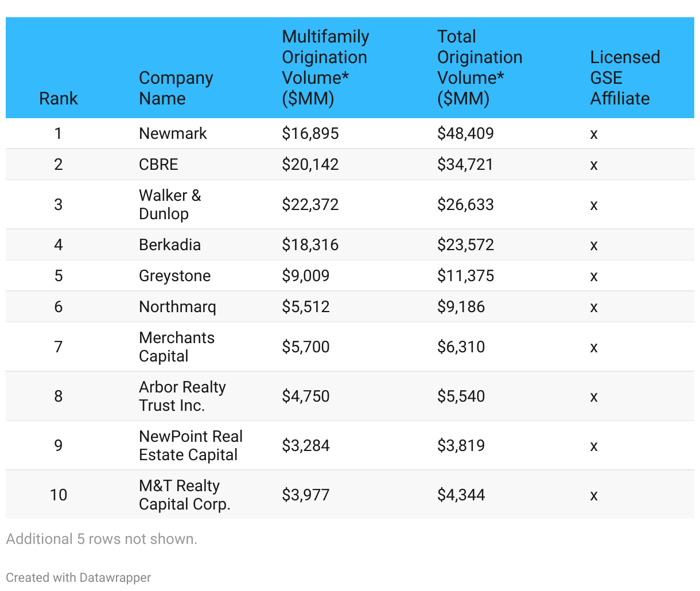Select the GSE affiliate x mark for CBRE
Image resolution: width=700 pixels, height=591 pixels.
point(594,165)
